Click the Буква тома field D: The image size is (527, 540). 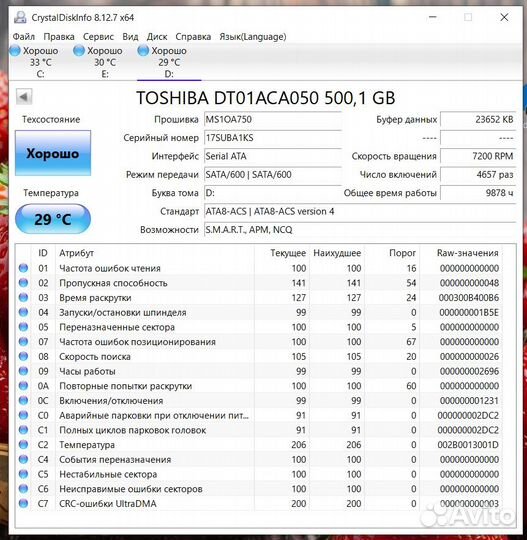point(272,193)
